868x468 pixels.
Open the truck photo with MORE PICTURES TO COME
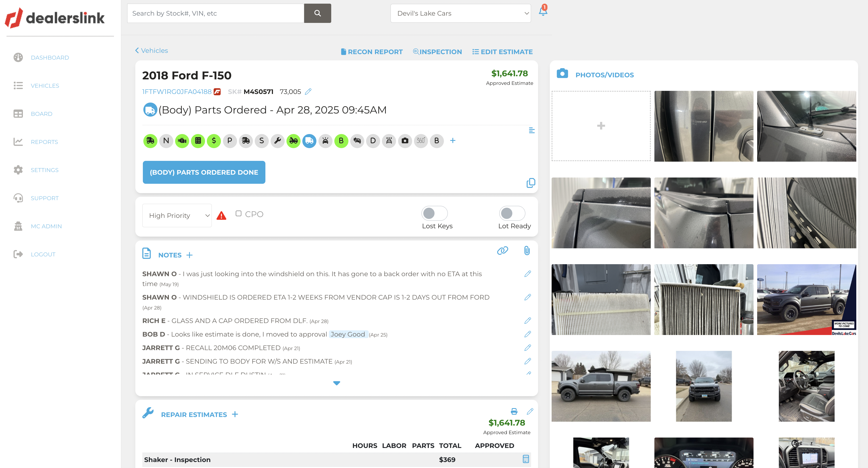pos(806,299)
